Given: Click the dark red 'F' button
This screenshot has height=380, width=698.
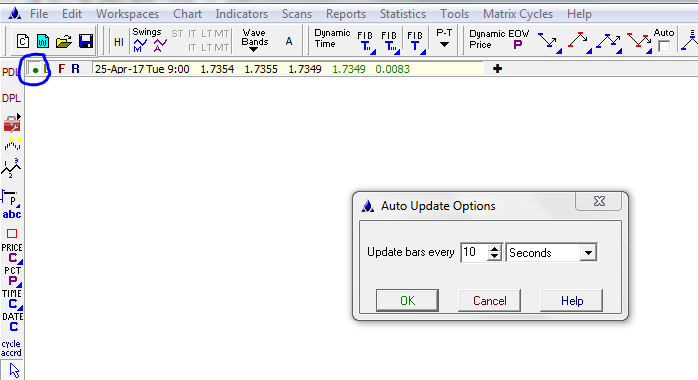Looking at the screenshot, I should click(x=61, y=69).
